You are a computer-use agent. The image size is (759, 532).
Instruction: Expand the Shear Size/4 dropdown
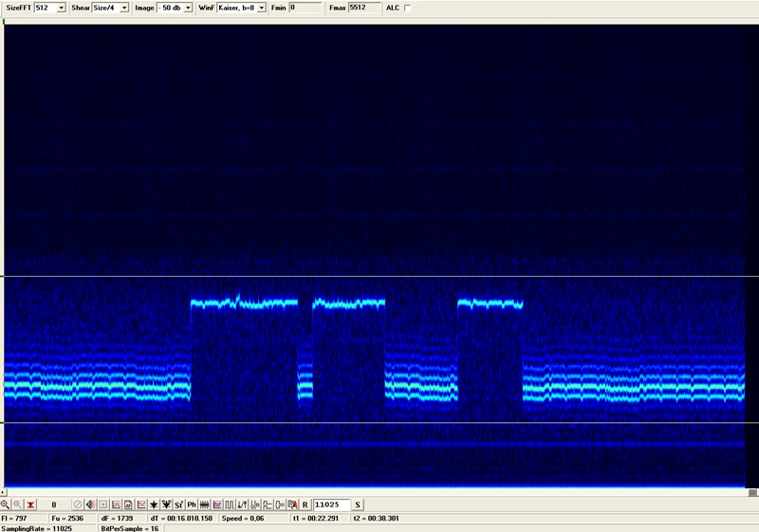pos(123,8)
